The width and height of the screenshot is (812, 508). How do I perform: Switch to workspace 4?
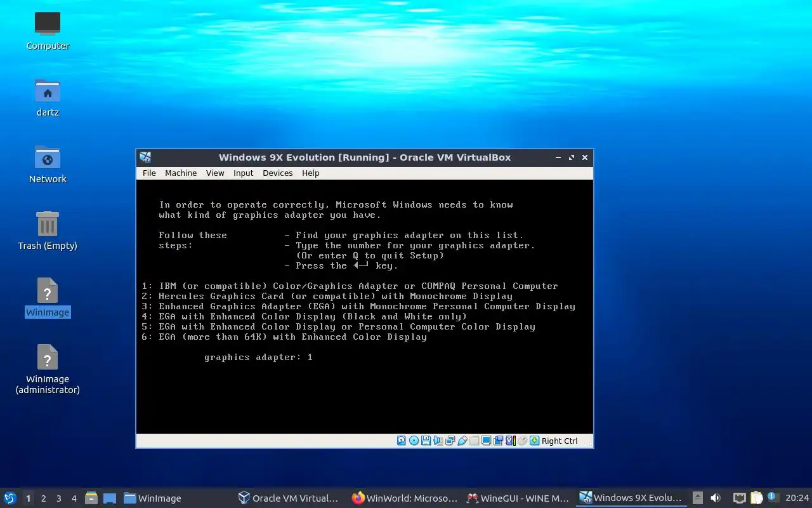click(74, 498)
